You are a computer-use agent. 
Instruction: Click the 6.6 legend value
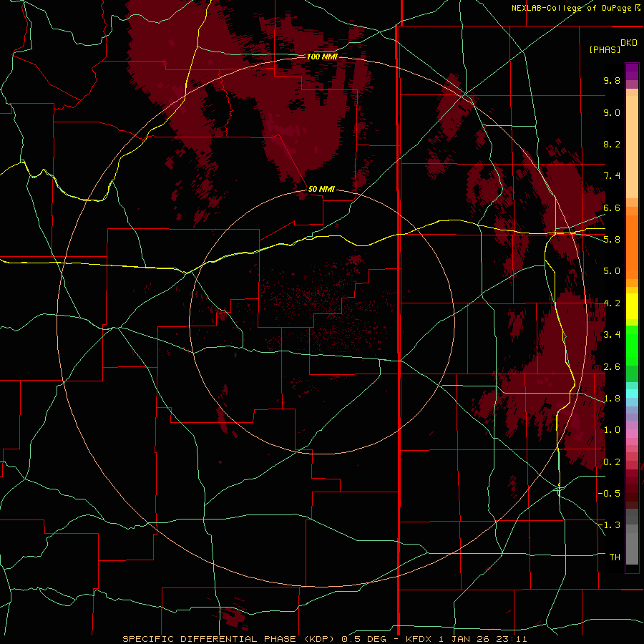(x=612, y=208)
